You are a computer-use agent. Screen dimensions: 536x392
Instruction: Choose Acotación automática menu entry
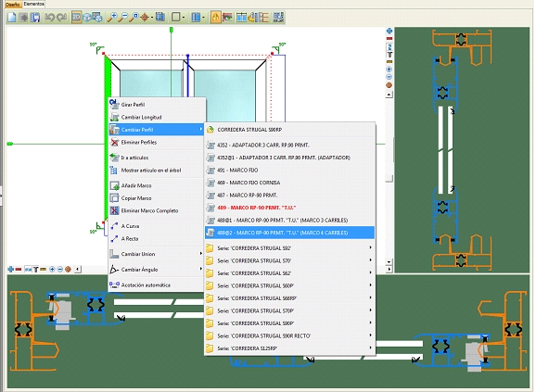point(158,285)
